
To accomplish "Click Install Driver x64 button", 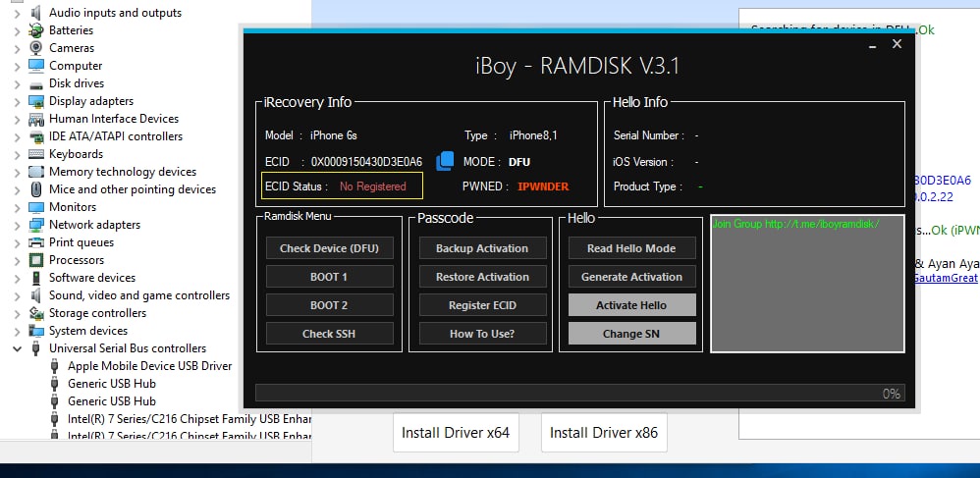I will coord(456,433).
